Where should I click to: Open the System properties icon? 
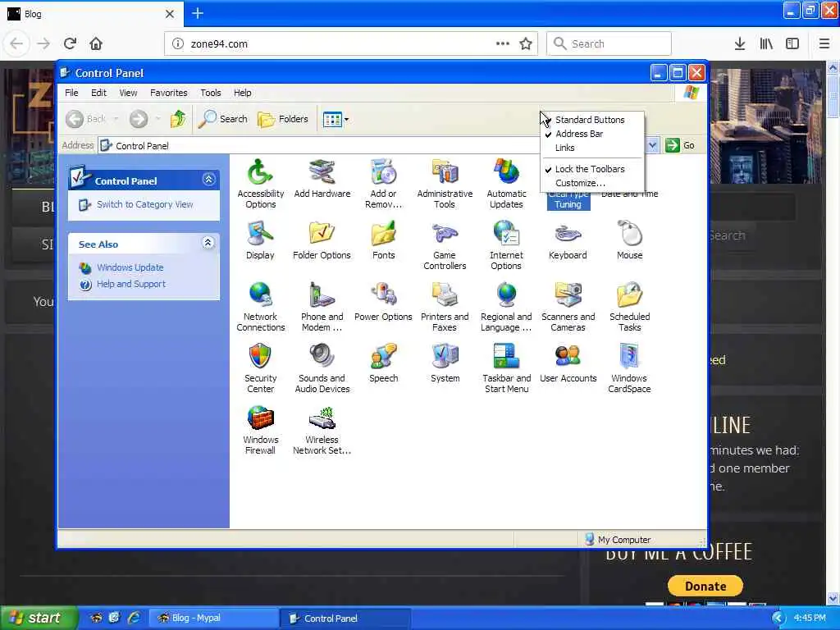coord(445,363)
